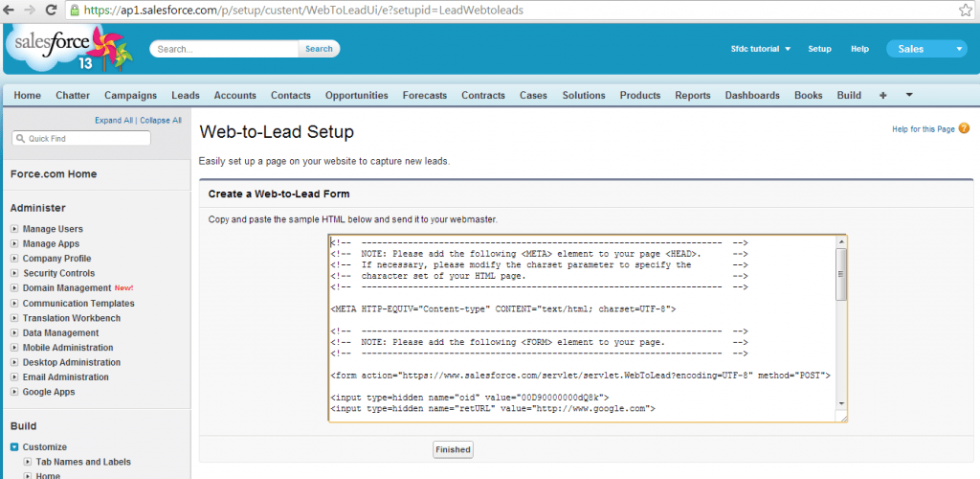Open the Cases tab

[x=533, y=95]
